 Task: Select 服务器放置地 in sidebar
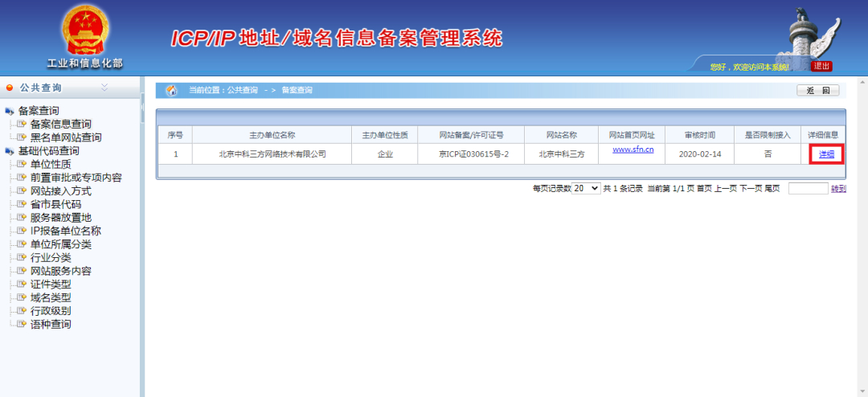(61, 218)
